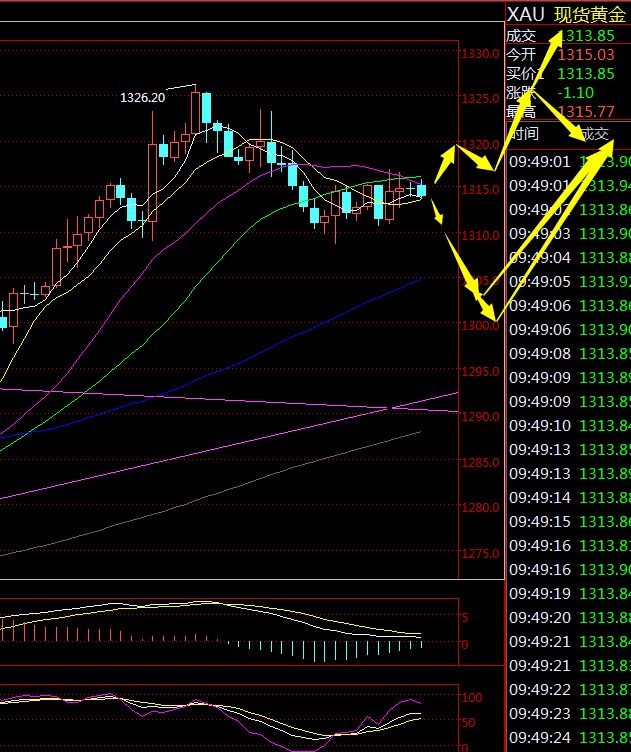This screenshot has width=631, height=752.
Task: Click the 1326.20 high price annotation
Action: click(x=142, y=98)
